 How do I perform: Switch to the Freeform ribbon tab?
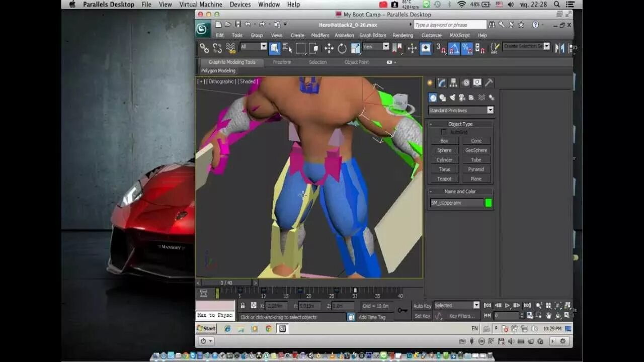tap(282, 62)
